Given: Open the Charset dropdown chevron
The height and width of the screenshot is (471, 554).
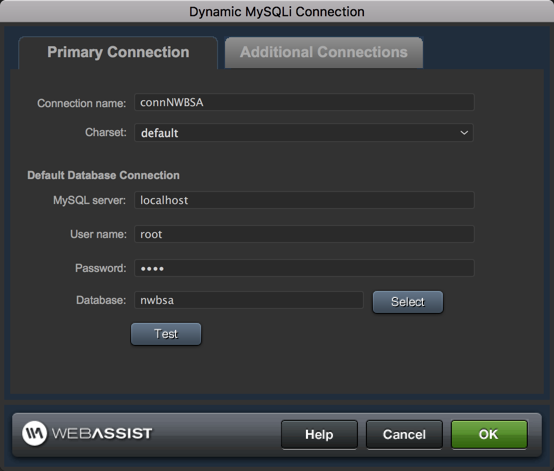Looking at the screenshot, I should tap(464, 133).
